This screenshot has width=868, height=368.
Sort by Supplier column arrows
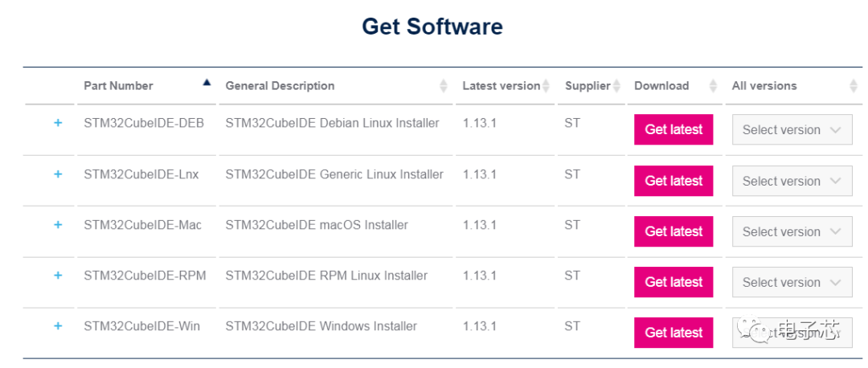[616, 86]
